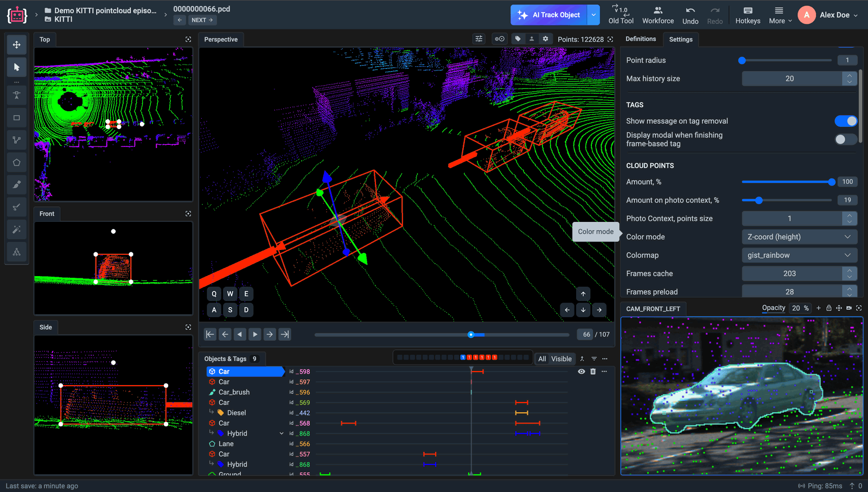The image size is (868, 492).
Task: Increase the Photo Context points size stepper
Action: 850,215
